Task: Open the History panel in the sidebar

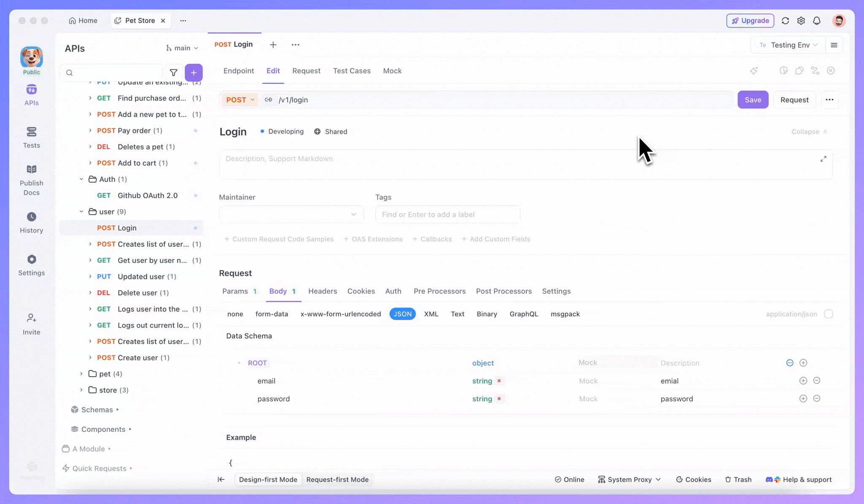Action: pyautogui.click(x=31, y=222)
